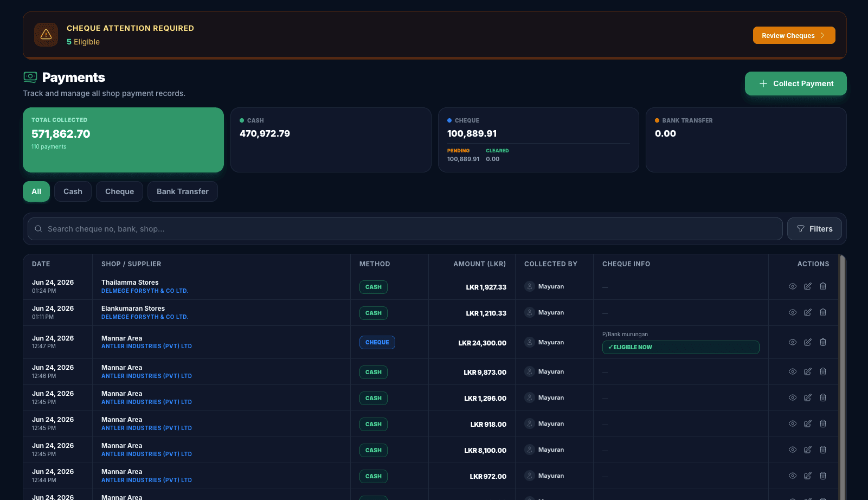Image resolution: width=868 pixels, height=500 pixels.
Task: Focus the search cheque no, bank, shop field
Action: tap(405, 229)
